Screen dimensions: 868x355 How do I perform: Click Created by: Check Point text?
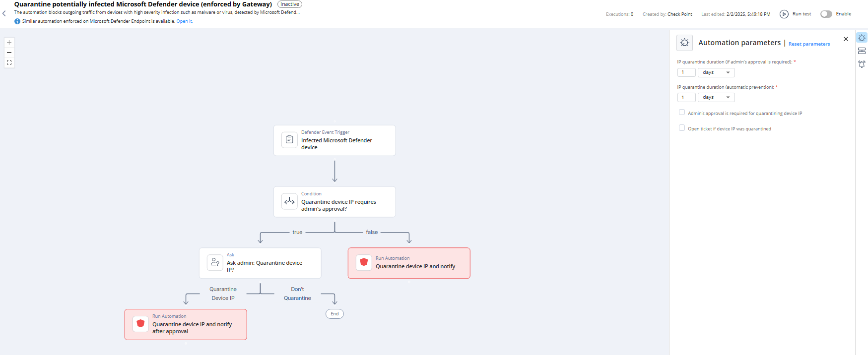(667, 14)
